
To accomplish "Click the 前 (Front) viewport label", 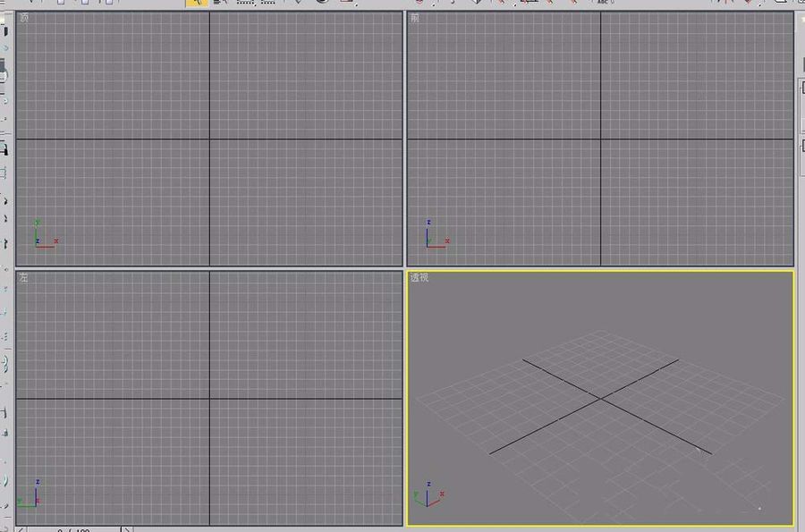I will click(415, 18).
